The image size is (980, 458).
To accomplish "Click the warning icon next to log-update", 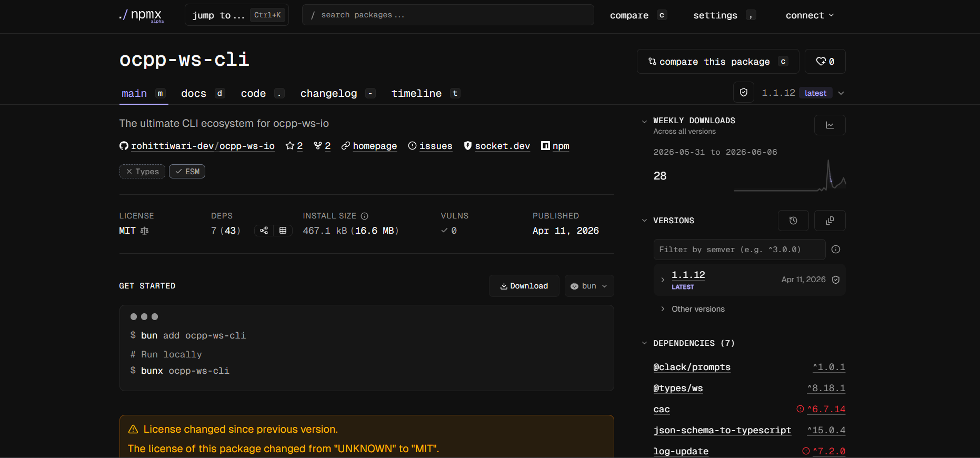I will coord(806,451).
